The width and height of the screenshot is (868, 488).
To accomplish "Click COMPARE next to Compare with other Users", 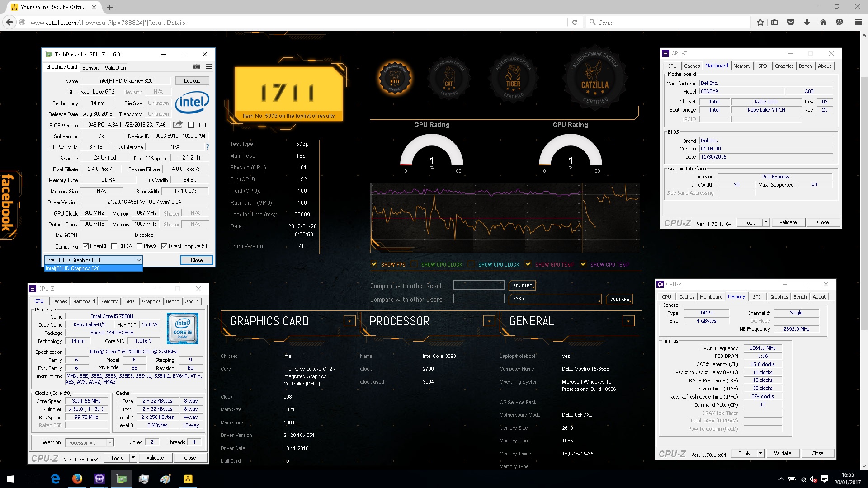I will [x=619, y=299].
